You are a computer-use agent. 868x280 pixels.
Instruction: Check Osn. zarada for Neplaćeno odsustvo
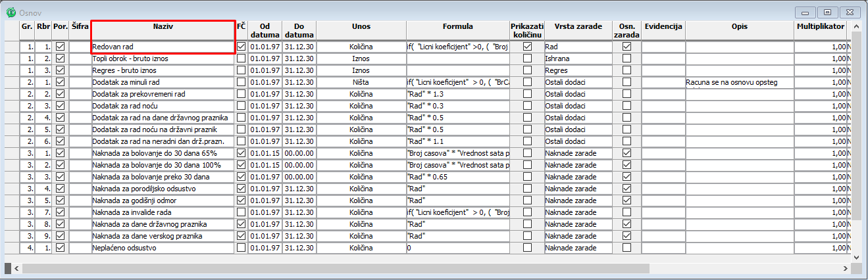point(626,248)
